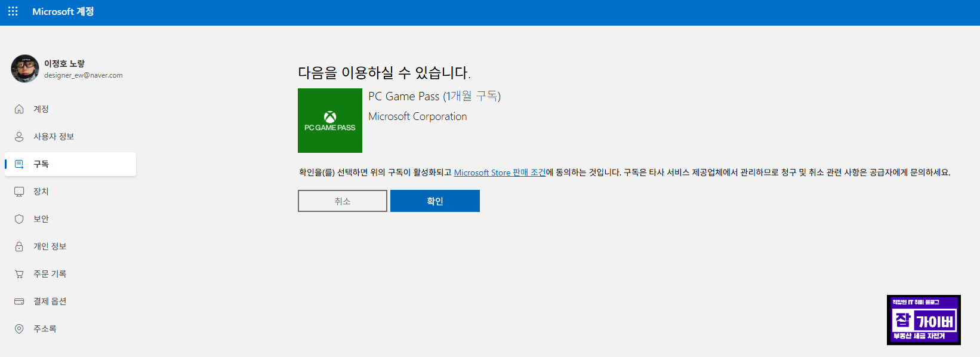The width and height of the screenshot is (980, 357).
Task: Open the 장치 sidebar page
Action: click(x=70, y=192)
